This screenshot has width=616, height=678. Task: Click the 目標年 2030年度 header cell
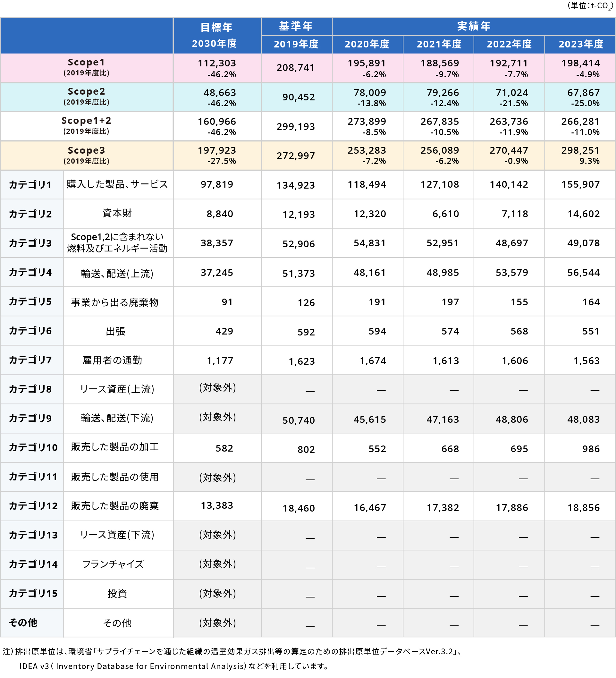[217, 36]
